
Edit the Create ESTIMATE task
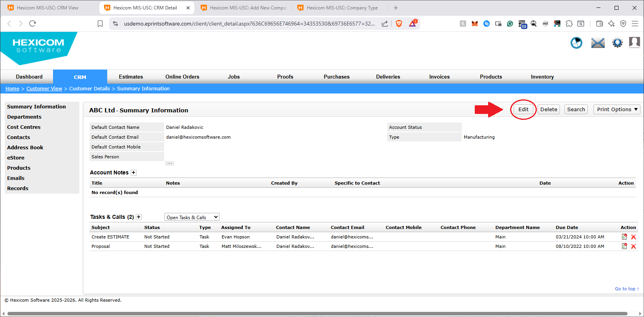(624, 236)
